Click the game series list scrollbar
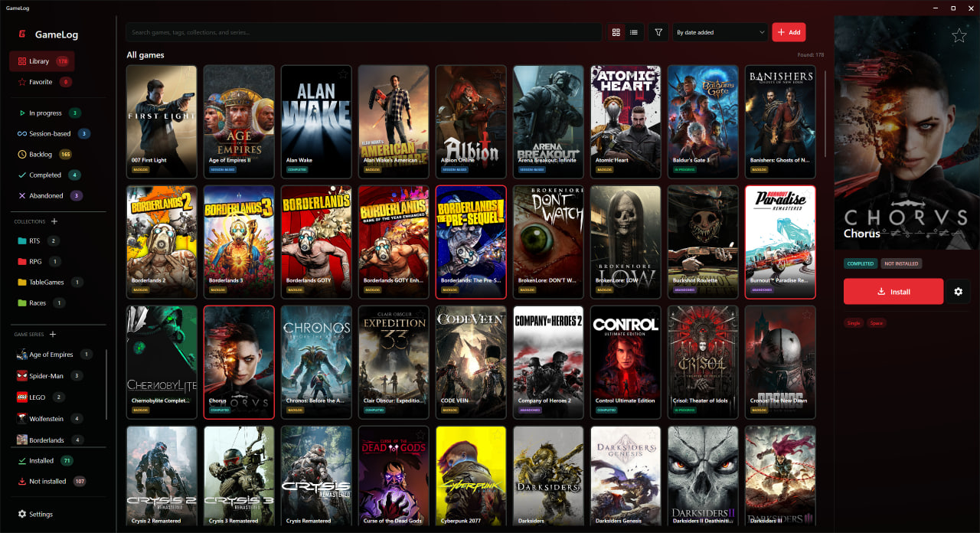Image resolution: width=980 pixels, height=533 pixels. click(x=106, y=384)
